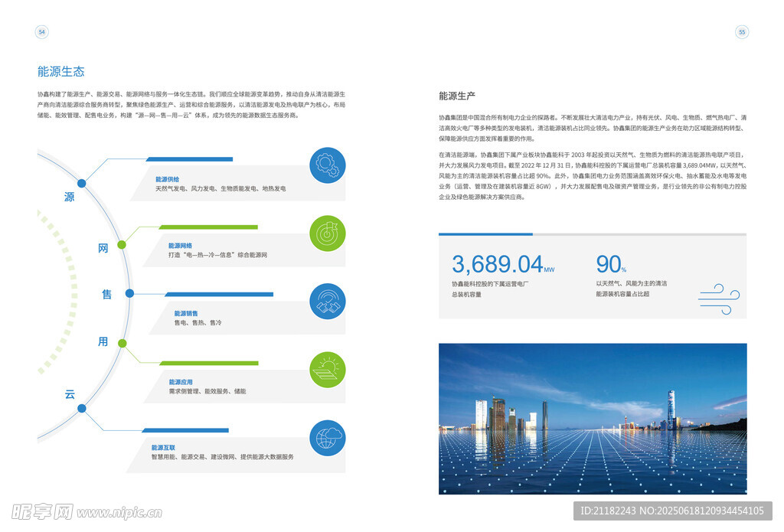
Task: Click the text 售电、售热、售冷
Action: (x=198, y=322)
